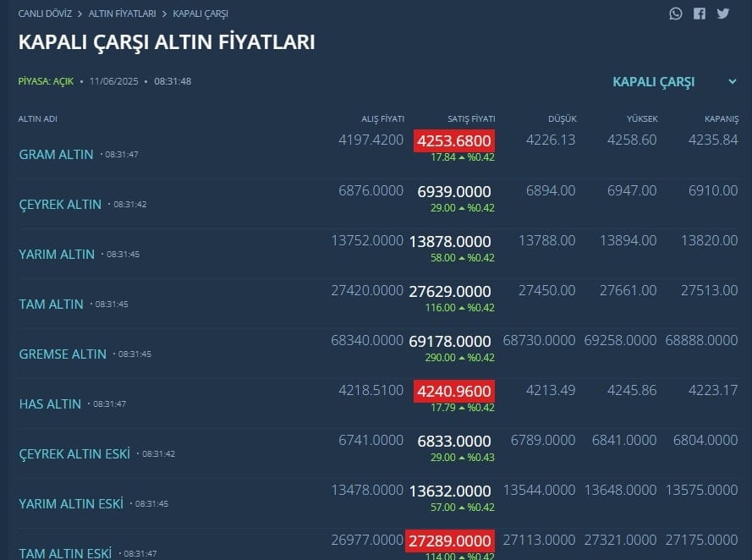
Task: Select HAS ALTIN entry
Action: coord(51,404)
